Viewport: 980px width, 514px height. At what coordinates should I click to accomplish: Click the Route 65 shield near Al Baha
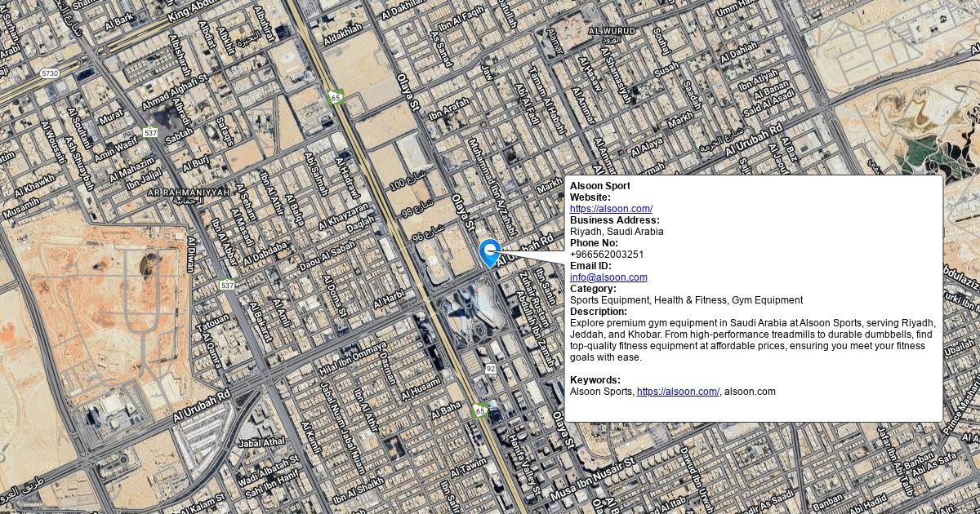[x=481, y=411]
